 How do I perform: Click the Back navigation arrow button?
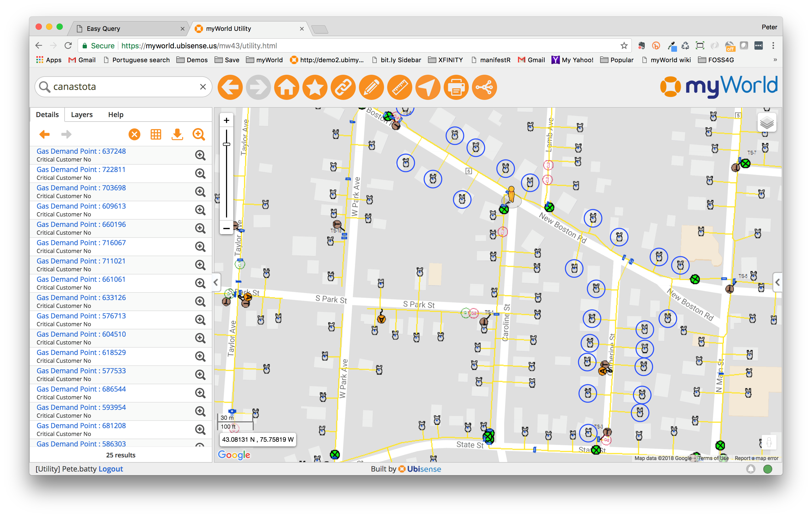pos(231,88)
